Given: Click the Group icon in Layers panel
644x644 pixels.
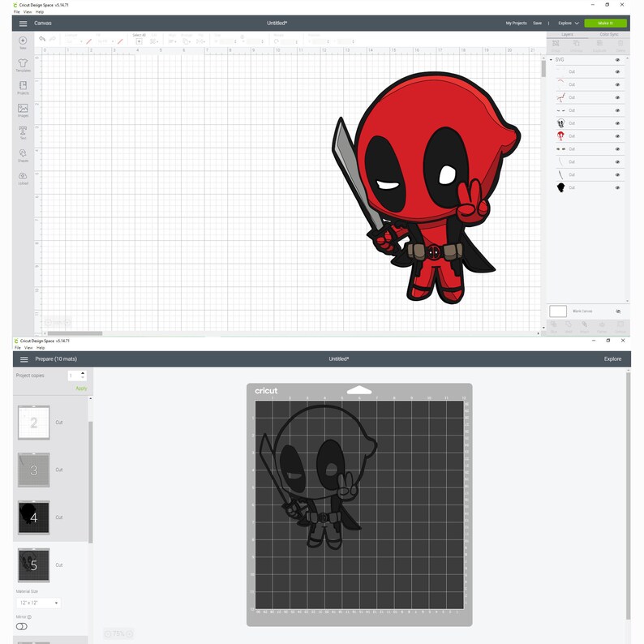Looking at the screenshot, I should (556, 44).
